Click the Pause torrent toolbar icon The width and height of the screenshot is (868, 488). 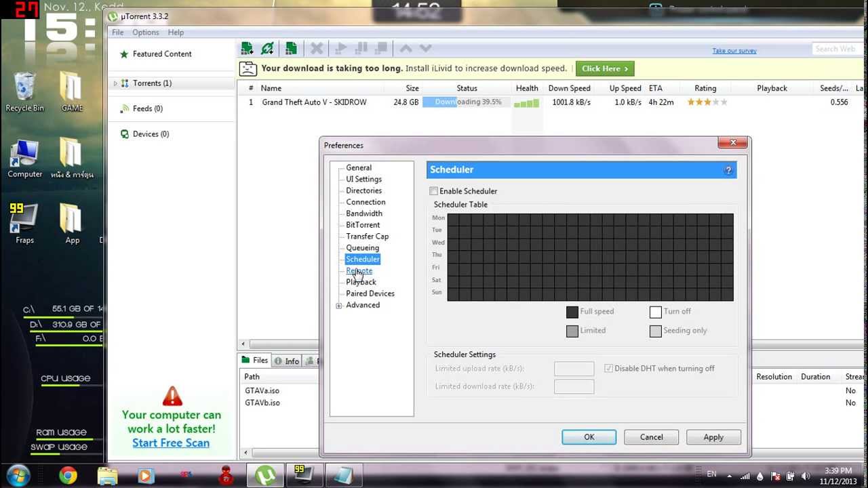click(x=361, y=48)
